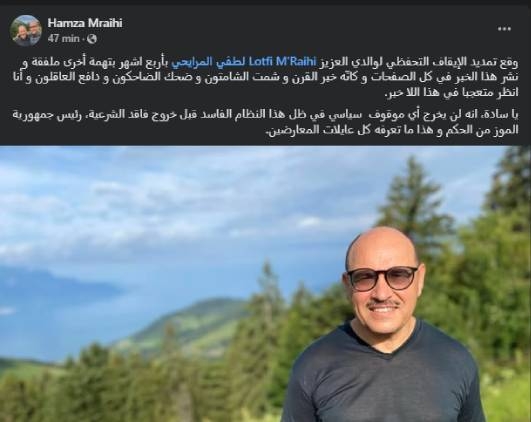Image resolution: width=531 pixels, height=422 pixels.
Task: Click the green mountain in the photo background
Action: point(190,325)
